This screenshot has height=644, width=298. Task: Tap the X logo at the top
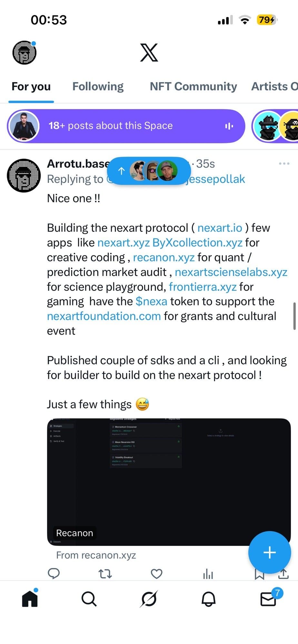pos(149,52)
